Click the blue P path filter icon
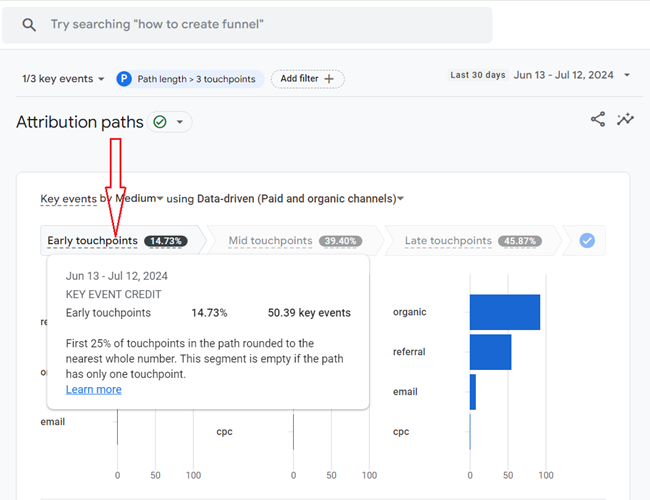 click(x=124, y=79)
